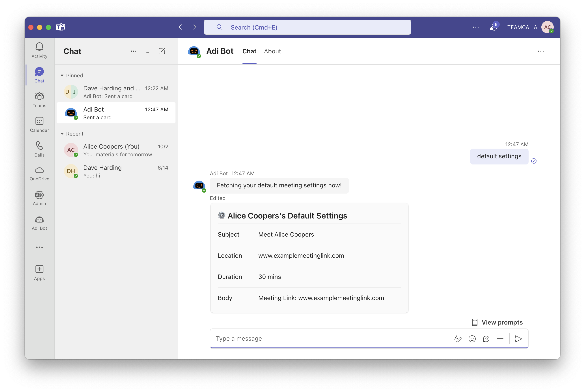585x392 pixels.
Task: Open the Calendar app in sidebar
Action: tap(39, 124)
